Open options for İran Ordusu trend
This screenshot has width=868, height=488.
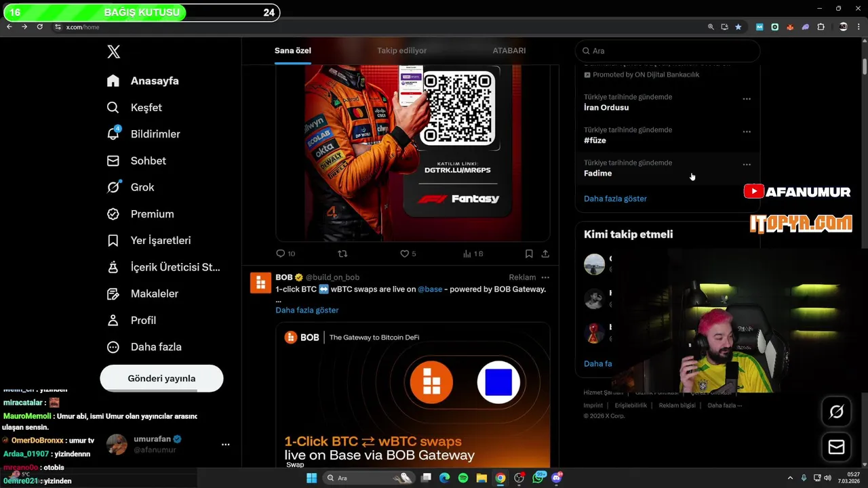pyautogui.click(x=747, y=99)
